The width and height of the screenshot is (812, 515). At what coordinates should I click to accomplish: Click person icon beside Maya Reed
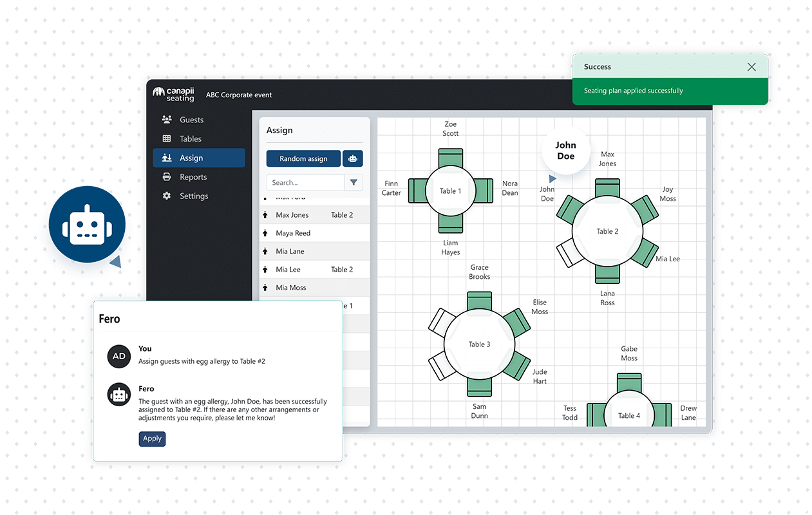(265, 233)
